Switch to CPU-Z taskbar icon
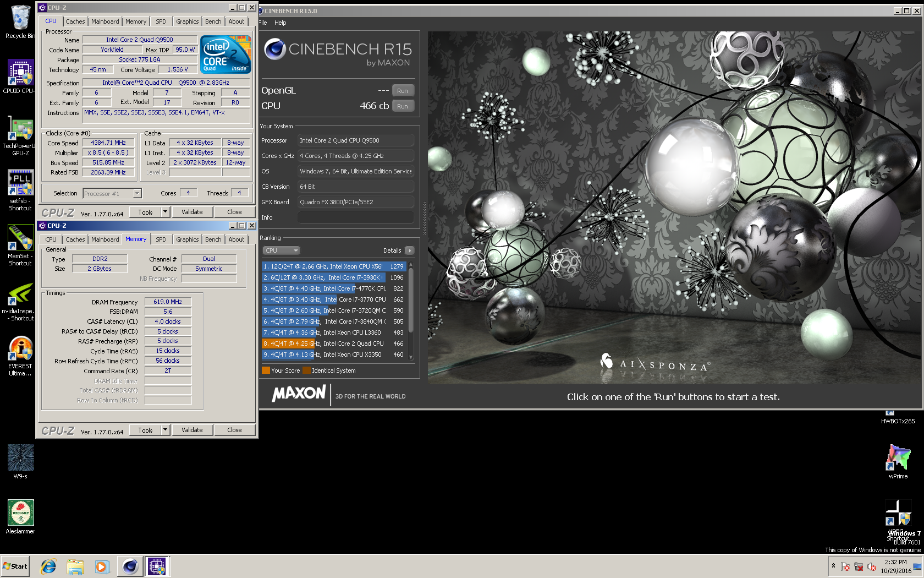The height and width of the screenshot is (578, 924). click(x=157, y=566)
